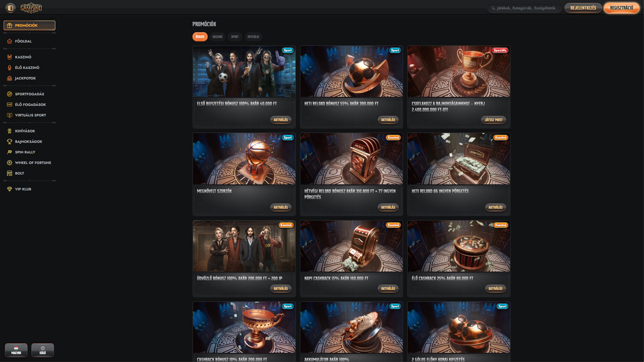Open the Megnövelt Szorzók promo image
The image size is (644, 362).
tap(244, 159)
